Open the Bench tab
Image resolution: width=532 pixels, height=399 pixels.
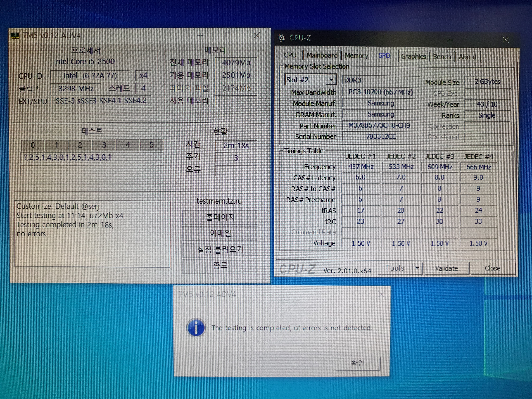coord(442,57)
